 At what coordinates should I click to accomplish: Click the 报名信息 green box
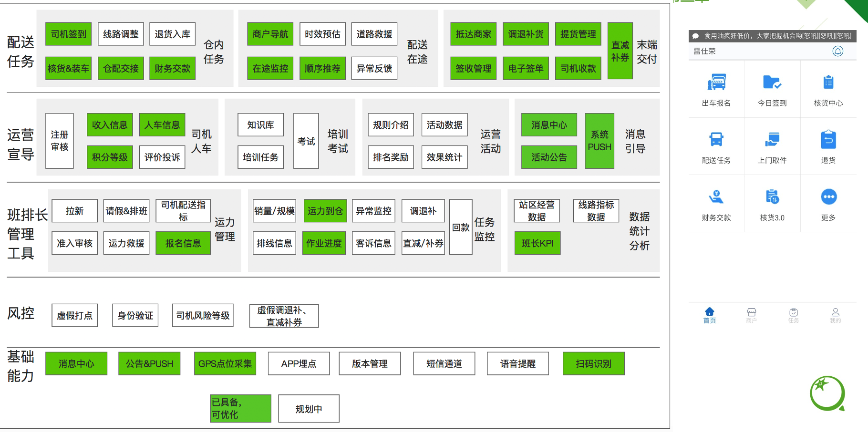[x=183, y=243]
